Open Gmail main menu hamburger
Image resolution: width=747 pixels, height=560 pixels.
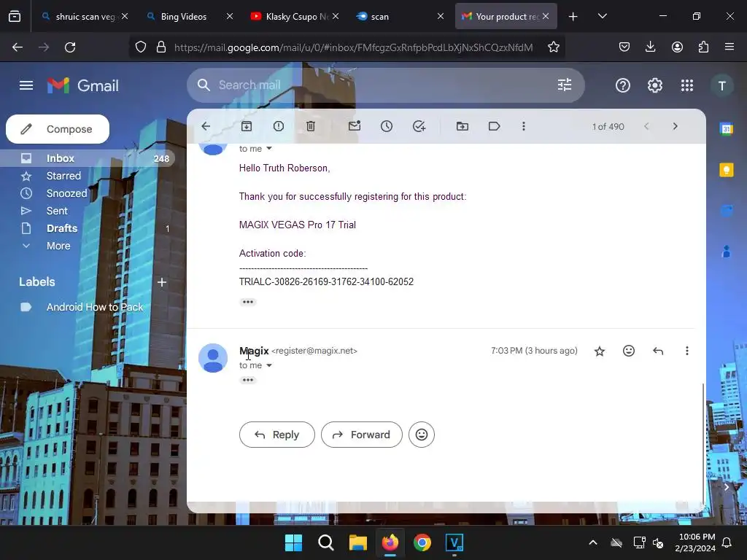[26, 86]
